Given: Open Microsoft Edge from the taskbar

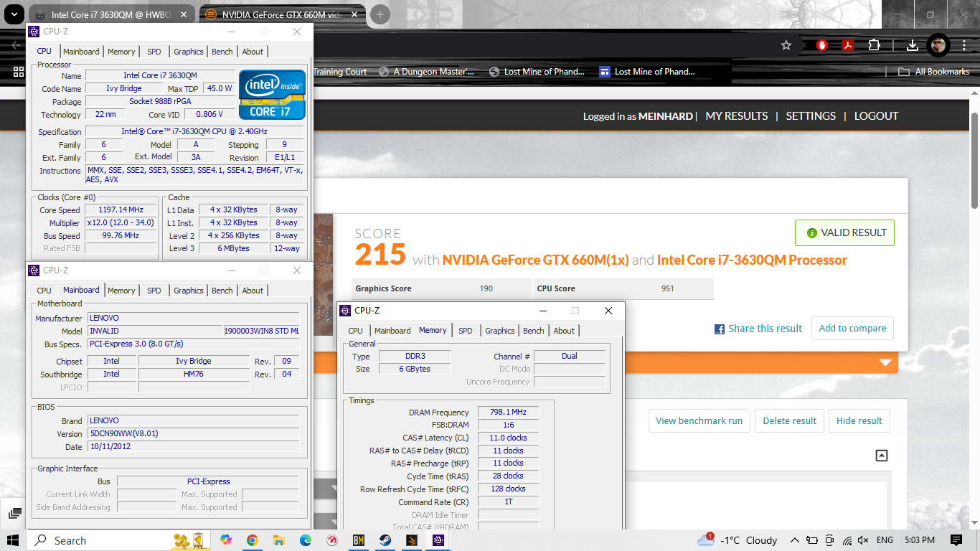Looking at the screenshot, I should coord(305,540).
